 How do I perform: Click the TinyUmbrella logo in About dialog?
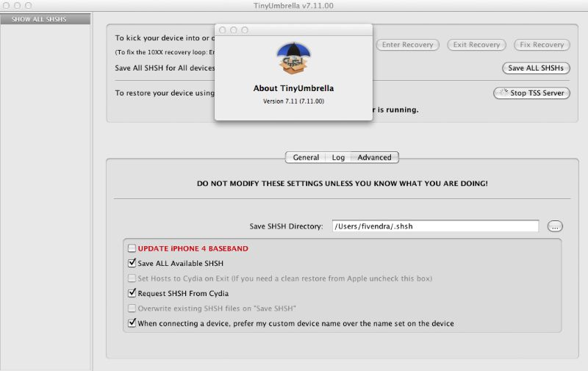[293, 58]
